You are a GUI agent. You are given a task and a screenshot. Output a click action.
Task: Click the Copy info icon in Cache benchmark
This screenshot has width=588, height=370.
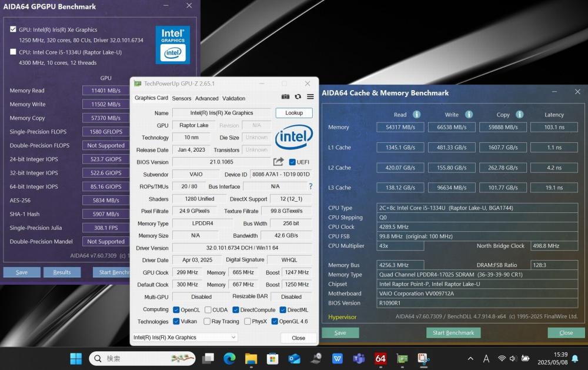(x=519, y=115)
